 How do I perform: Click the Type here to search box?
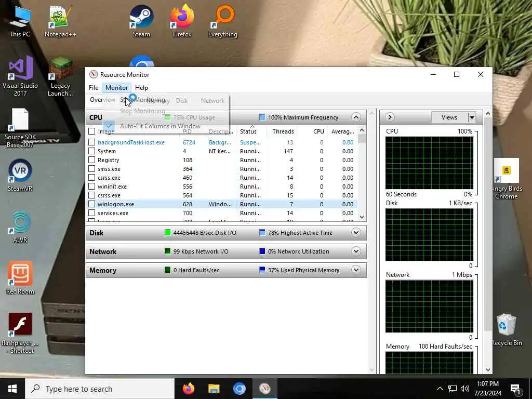tap(100, 389)
